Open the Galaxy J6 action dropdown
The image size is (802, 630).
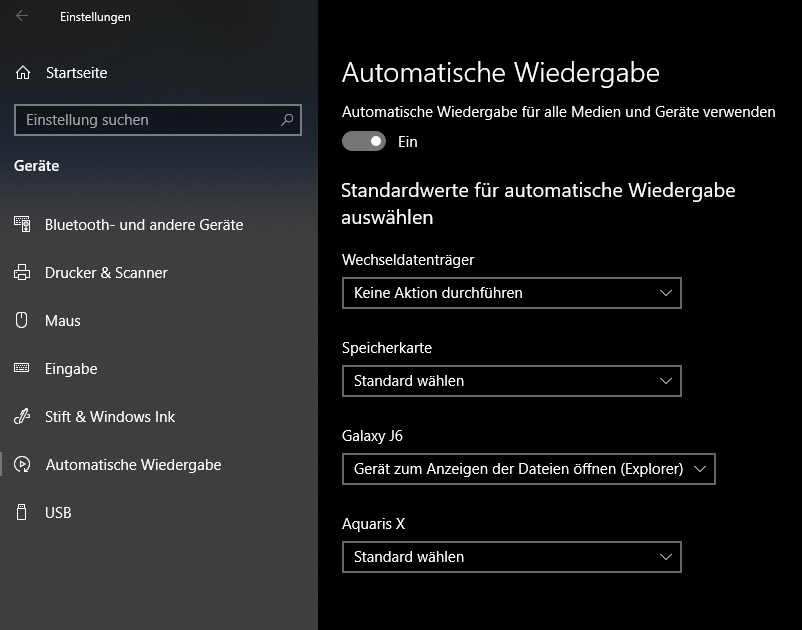(528, 469)
